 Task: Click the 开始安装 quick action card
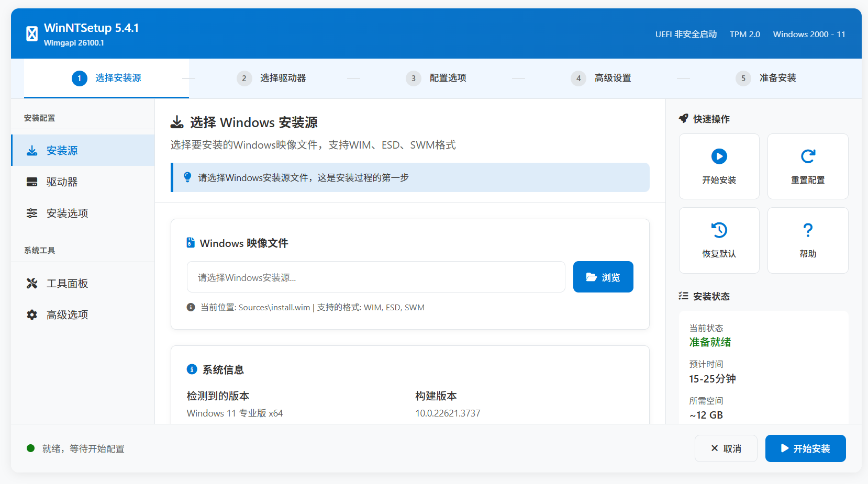[719, 166]
